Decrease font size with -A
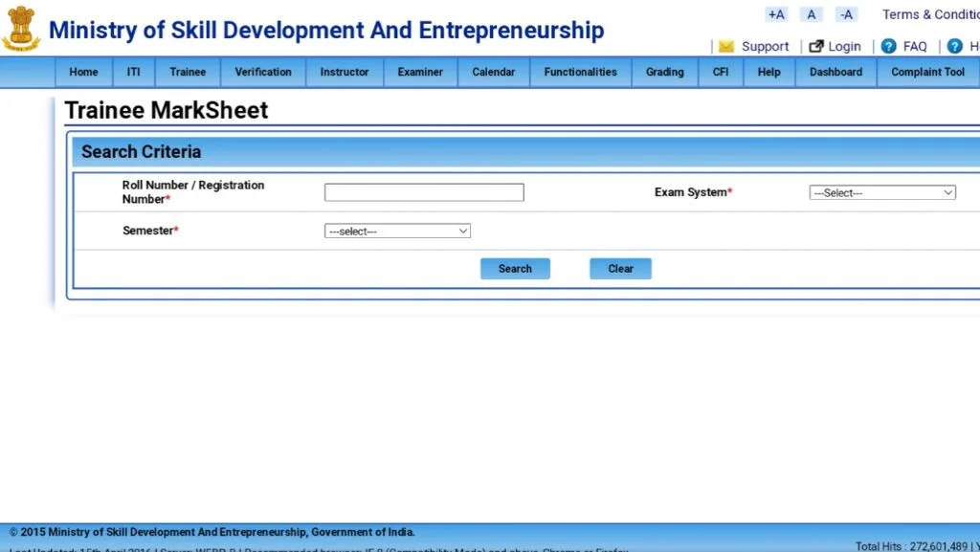The height and width of the screenshot is (552, 980). pyautogui.click(x=846, y=14)
